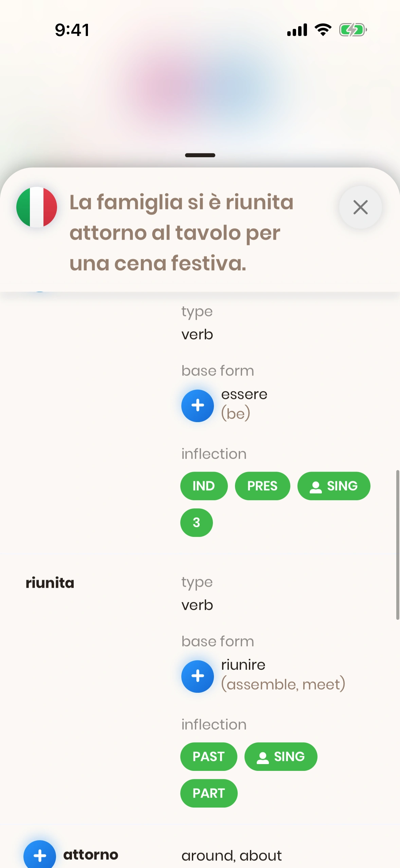Viewport: 400px width, 868px height.
Task: Tap the PAST inflection tag
Action: pyautogui.click(x=208, y=757)
